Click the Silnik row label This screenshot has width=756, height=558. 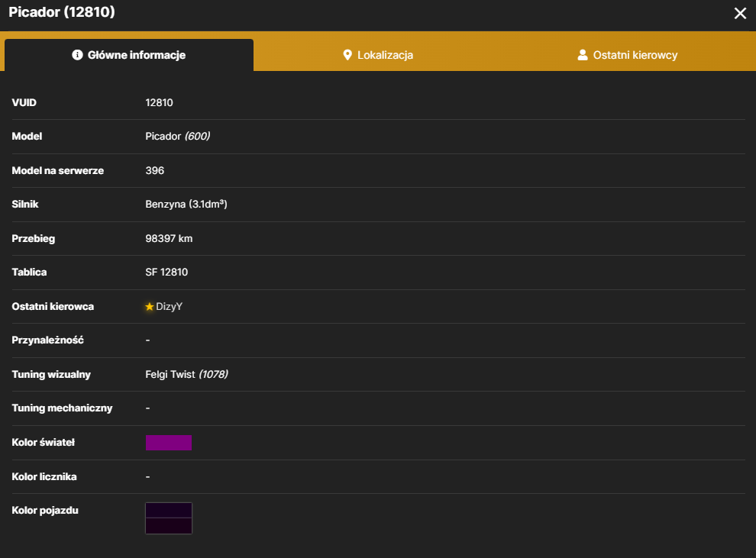(x=25, y=205)
